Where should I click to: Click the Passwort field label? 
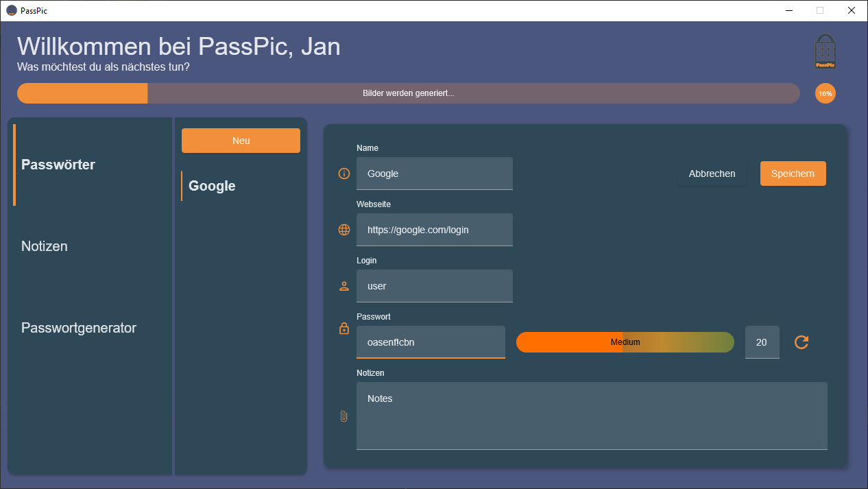pyautogui.click(x=374, y=317)
